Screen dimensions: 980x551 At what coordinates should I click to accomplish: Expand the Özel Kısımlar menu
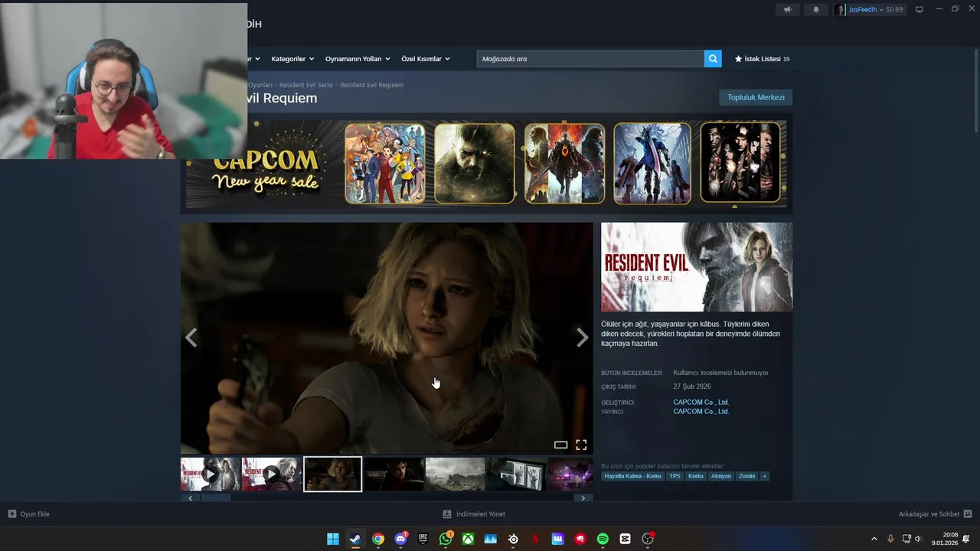coord(426,59)
